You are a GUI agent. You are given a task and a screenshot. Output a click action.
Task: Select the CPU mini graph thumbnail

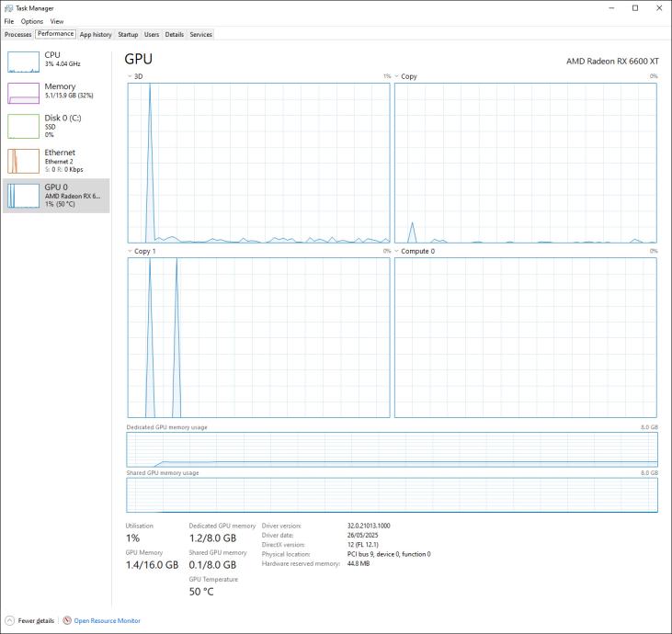tap(24, 62)
